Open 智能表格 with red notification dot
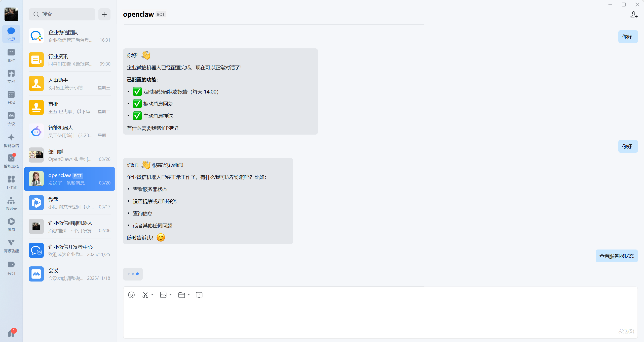This screenshot has width=644, height=342. click(x=11, y=161)
